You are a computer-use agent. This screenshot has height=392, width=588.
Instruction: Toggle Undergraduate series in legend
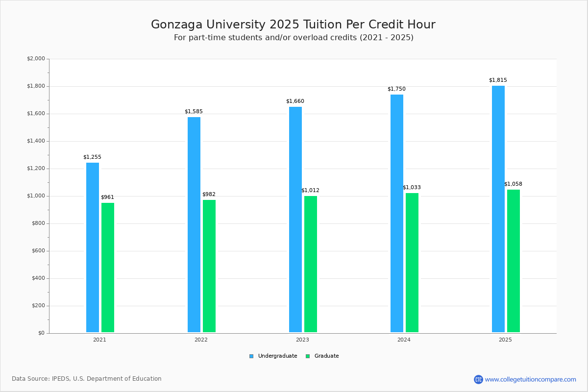(x=277, y=356)
